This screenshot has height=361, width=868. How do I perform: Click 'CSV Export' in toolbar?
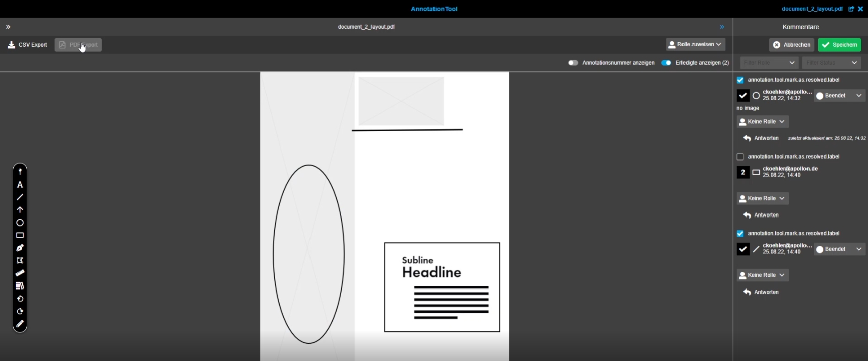click(x=28, y=45)
